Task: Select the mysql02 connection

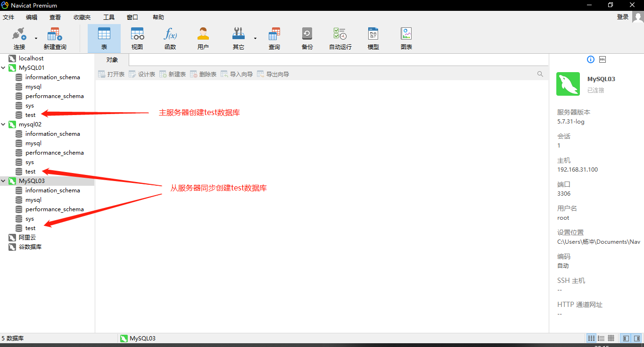Action: pyautogui.click(x=30, y=124)
